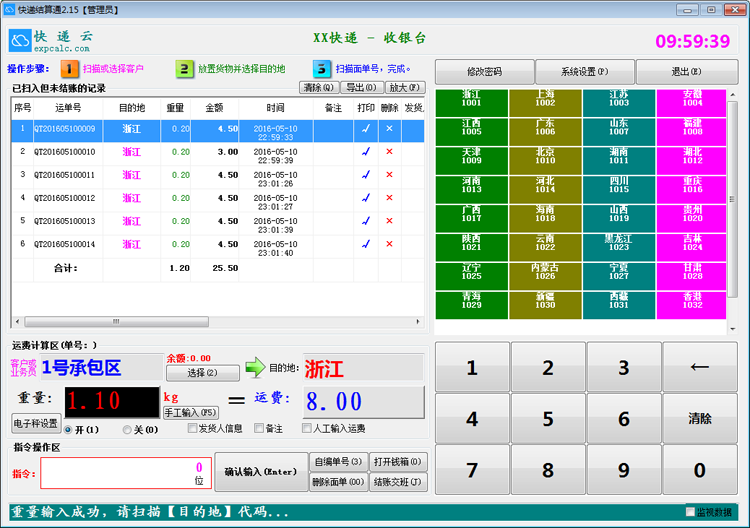Click the print checkmark for QT201605100014
750x528 pixels.
coord(366,244)
